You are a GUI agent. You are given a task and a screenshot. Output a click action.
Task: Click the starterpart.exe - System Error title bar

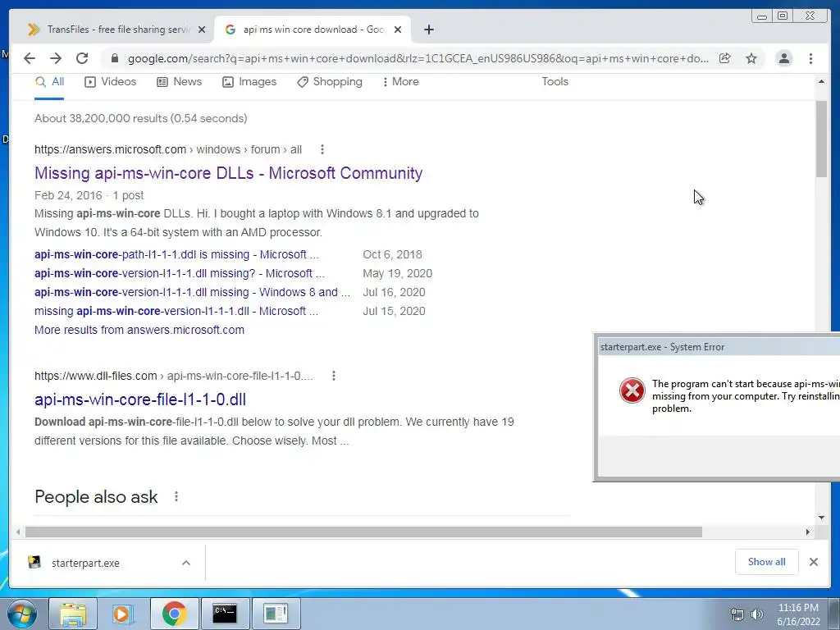[x=718, y=347]
